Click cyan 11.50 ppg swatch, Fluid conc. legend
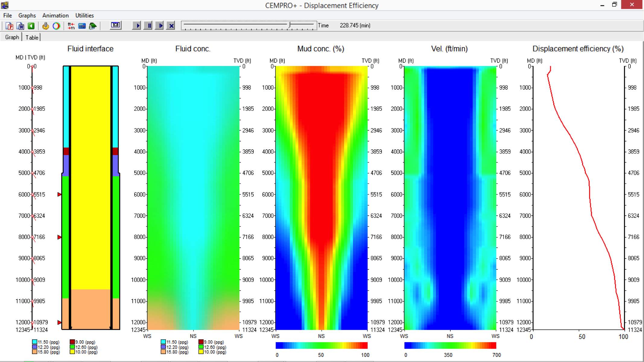 [x=163, y=342]
